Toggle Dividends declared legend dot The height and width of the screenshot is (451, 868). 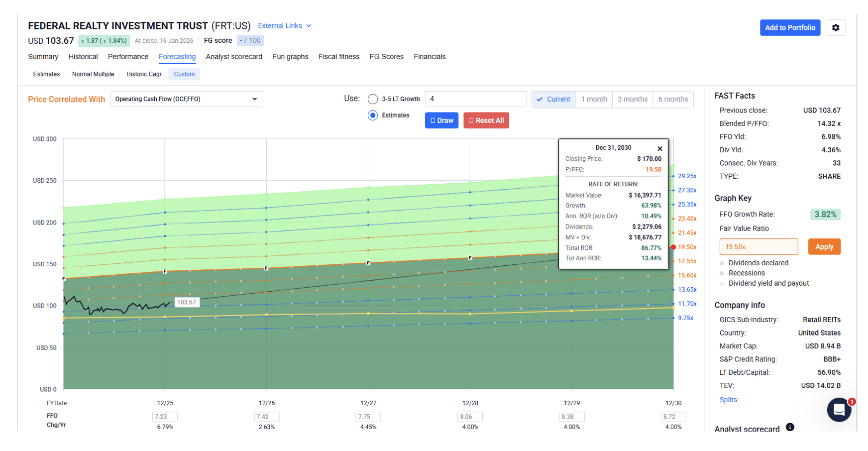click(x=722, y=263)
